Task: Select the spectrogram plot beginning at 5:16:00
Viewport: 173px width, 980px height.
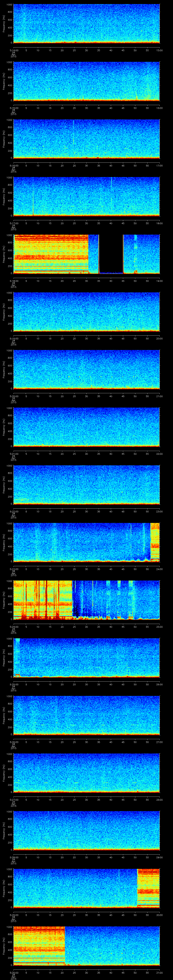Action: click(x=86, y=139)
